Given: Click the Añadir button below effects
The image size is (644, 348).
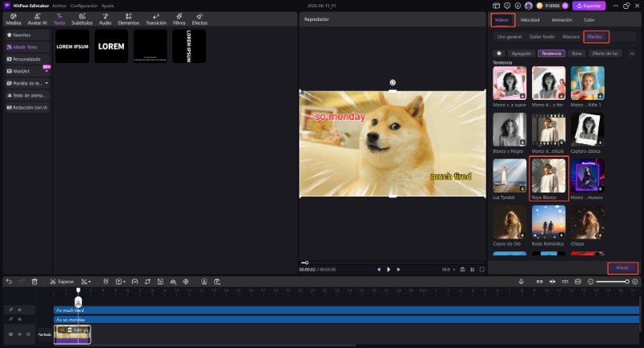Looking at the screenshot, I should [622, 268].
